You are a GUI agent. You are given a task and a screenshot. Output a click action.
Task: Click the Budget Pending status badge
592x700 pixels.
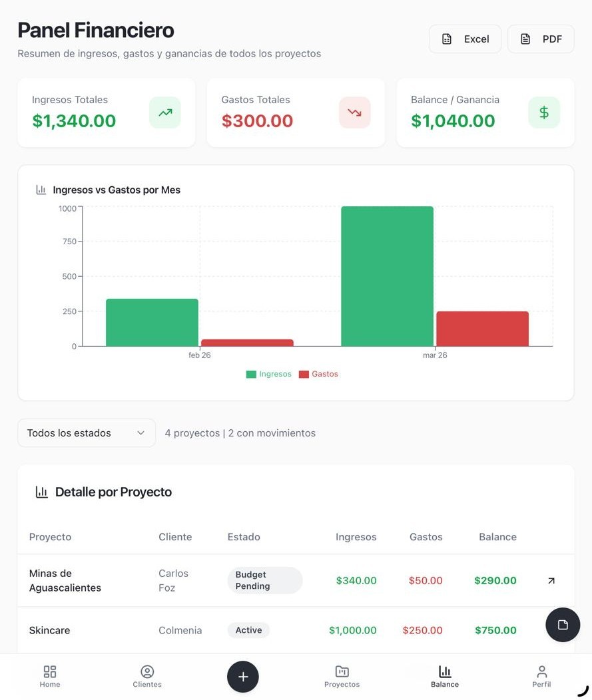[265, 580]
